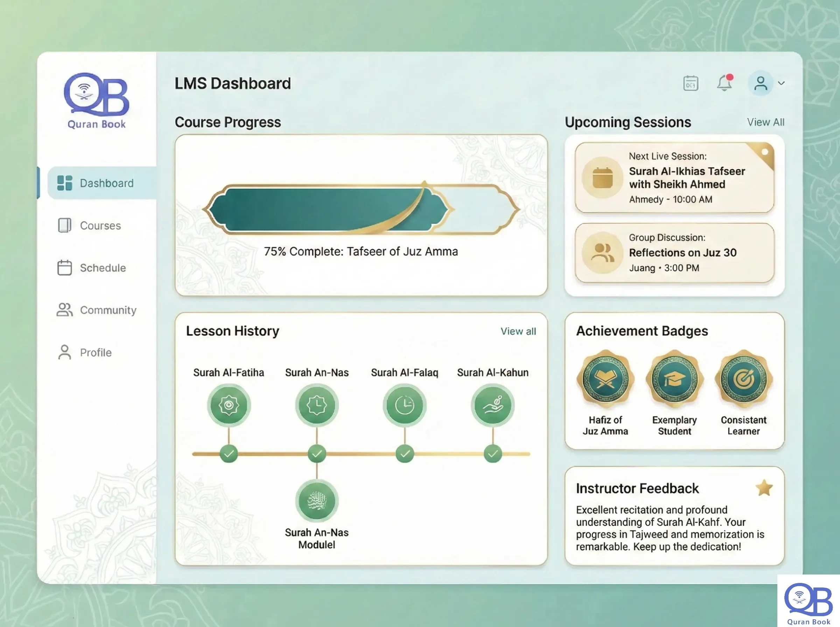Check notifications via the bell icon
This screenshot has width=840, height=627.
click(724, 84)
